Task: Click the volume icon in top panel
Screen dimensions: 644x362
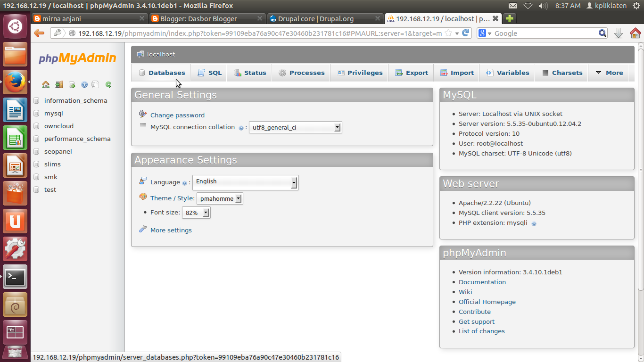Action: 543,6
